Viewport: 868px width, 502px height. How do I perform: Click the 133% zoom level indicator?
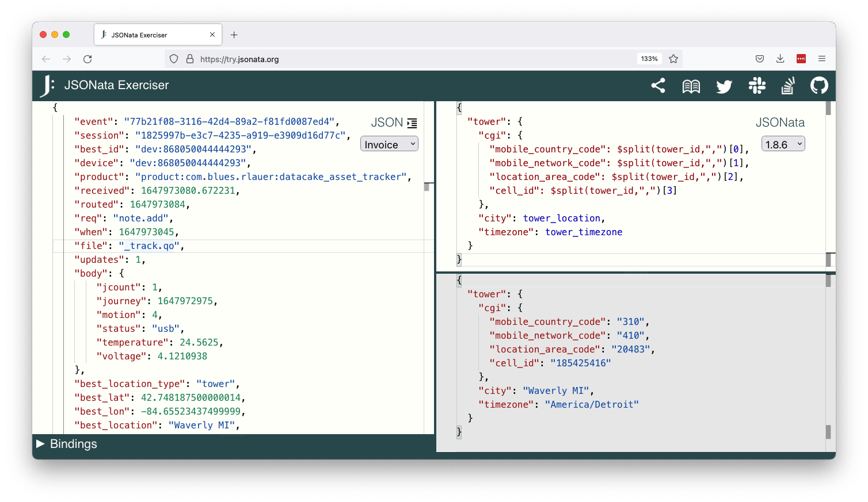(x=649, y=59)
